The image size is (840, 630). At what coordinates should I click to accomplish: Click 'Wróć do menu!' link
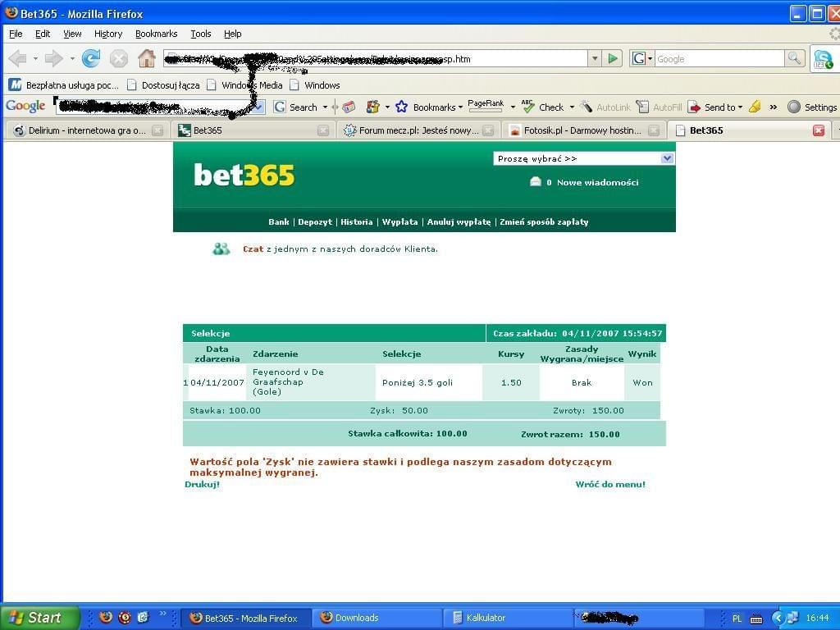click(x=610, y=484)
